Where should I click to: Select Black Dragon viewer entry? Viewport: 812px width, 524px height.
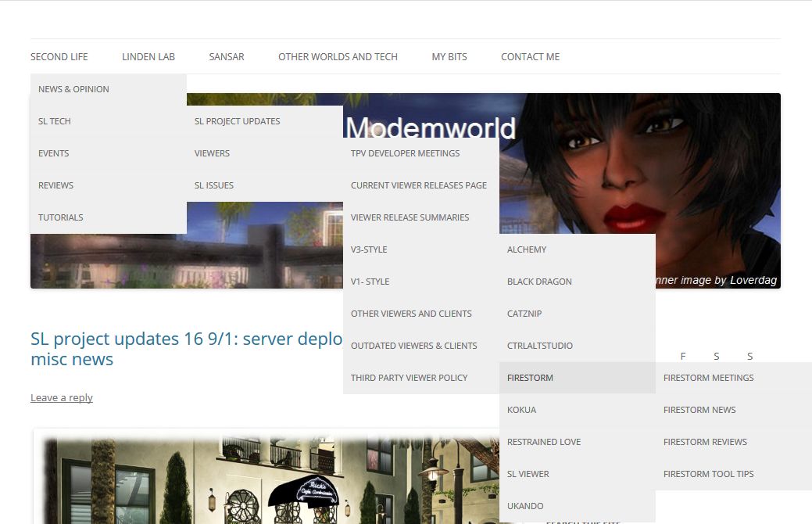(539, 282)
